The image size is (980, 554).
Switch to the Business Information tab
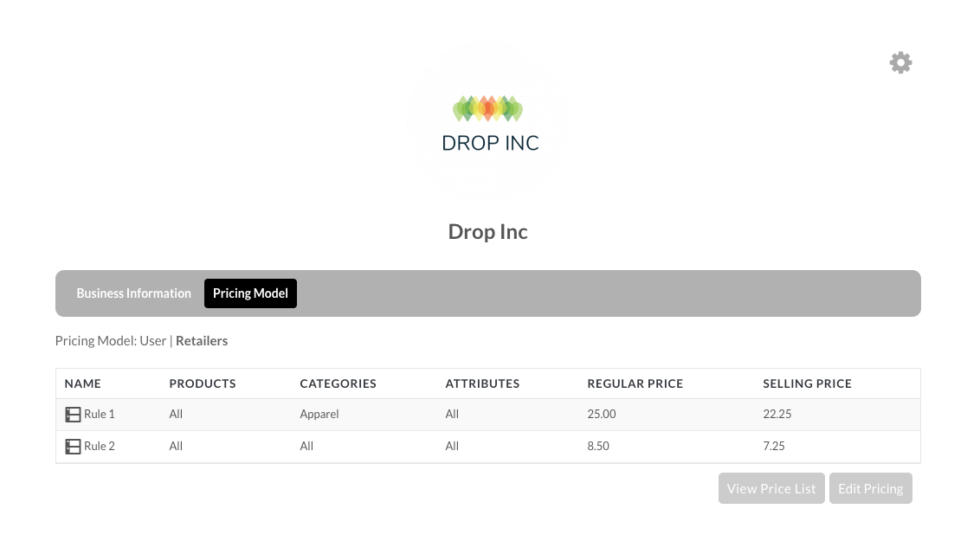click(133, 293)
